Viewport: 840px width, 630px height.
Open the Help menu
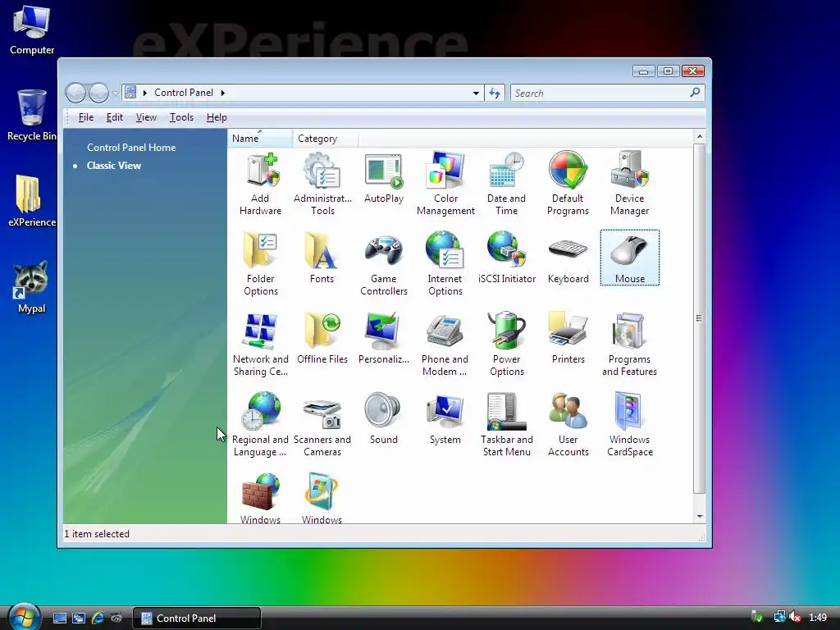[x=217, y=117]
